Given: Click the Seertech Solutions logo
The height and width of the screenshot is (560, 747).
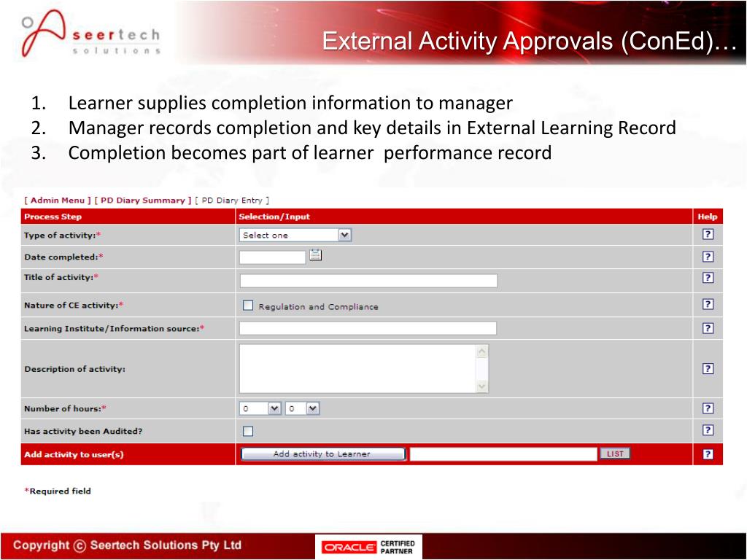Looking at the screenshot, I should tap(90, 34).
